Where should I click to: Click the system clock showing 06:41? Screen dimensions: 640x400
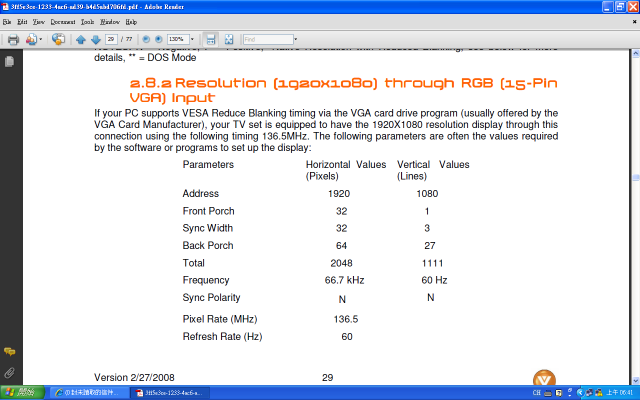coord(620,393)
